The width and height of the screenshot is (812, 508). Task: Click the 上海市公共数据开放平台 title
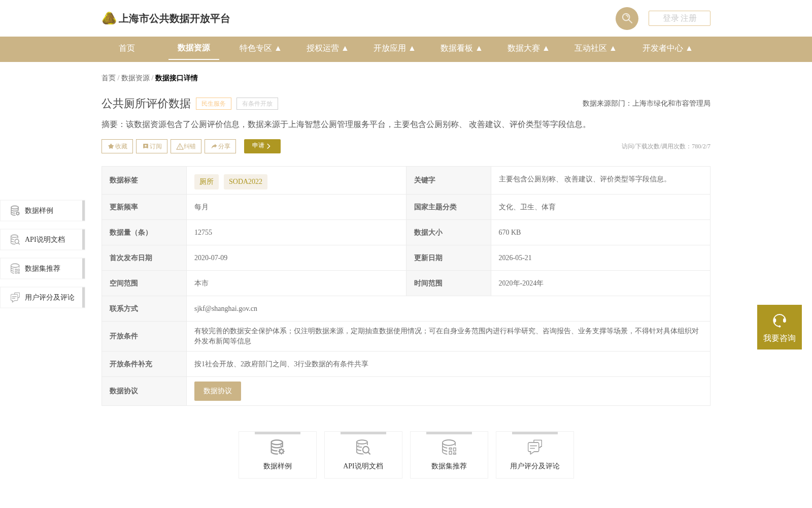(x=174, y=19)
